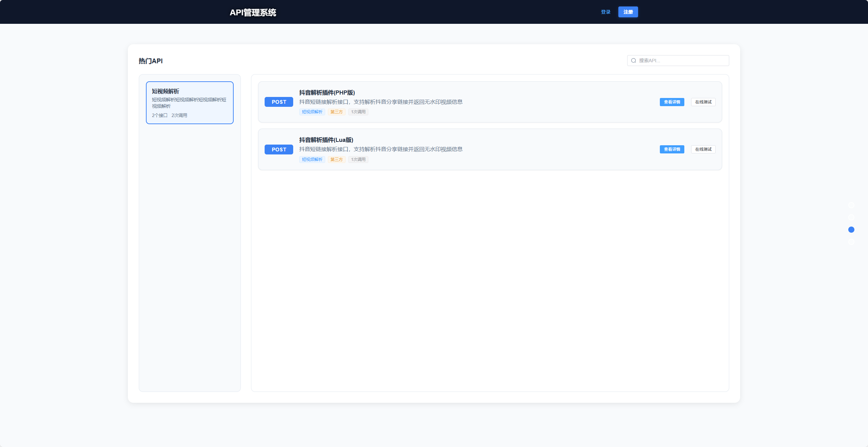Jump to second page indicator dot
868x447 pixels.
tap(851, 217)
